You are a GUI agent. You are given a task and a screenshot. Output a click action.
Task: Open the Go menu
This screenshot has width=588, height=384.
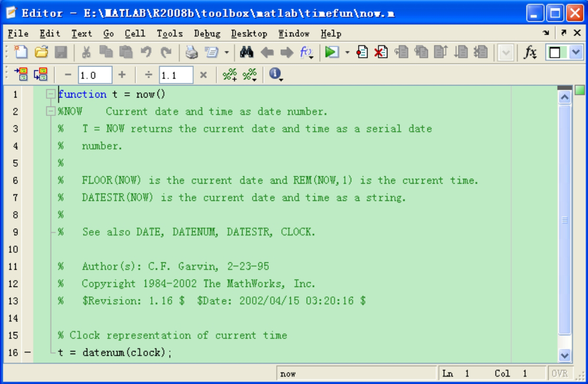coord(109,34)
